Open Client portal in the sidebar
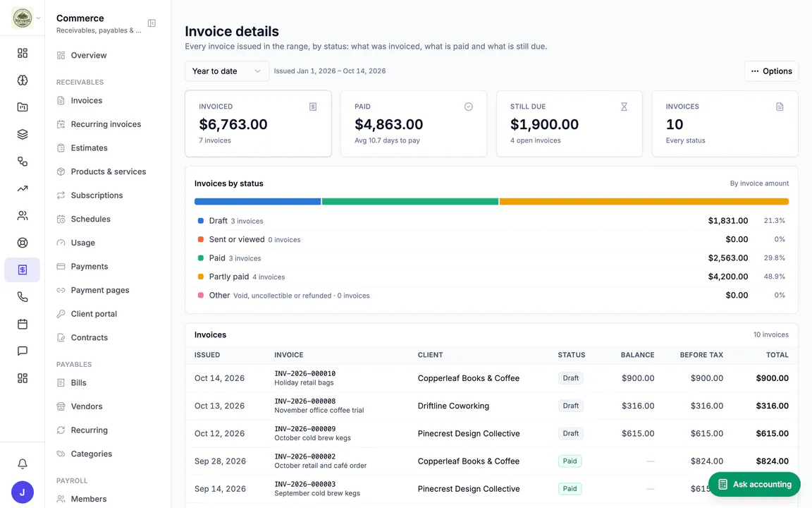 click(94, 313)
